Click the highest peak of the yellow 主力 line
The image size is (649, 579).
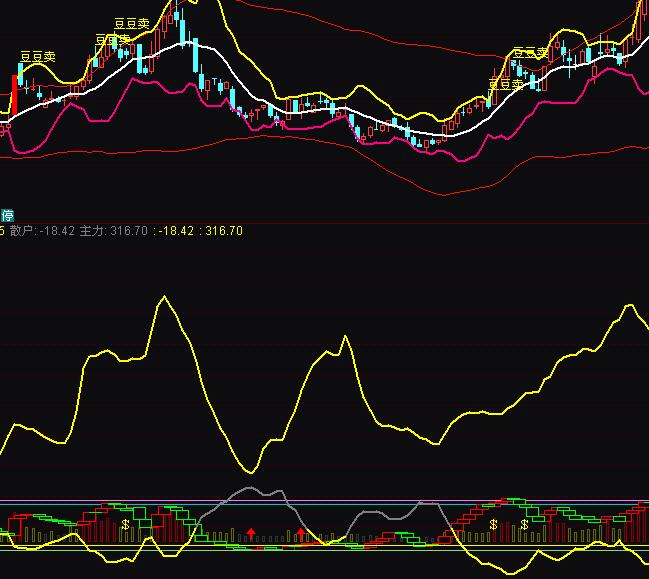[161, 297]
